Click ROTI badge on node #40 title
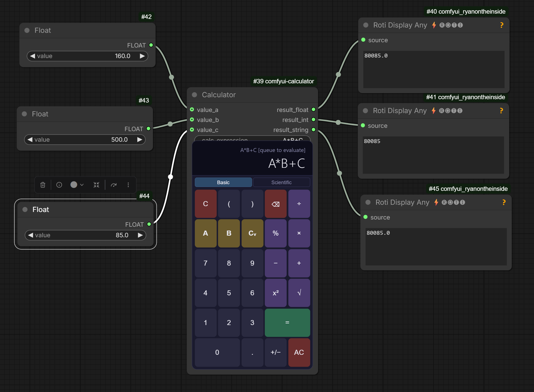This screenshot has height=392, width=534. 451,25
